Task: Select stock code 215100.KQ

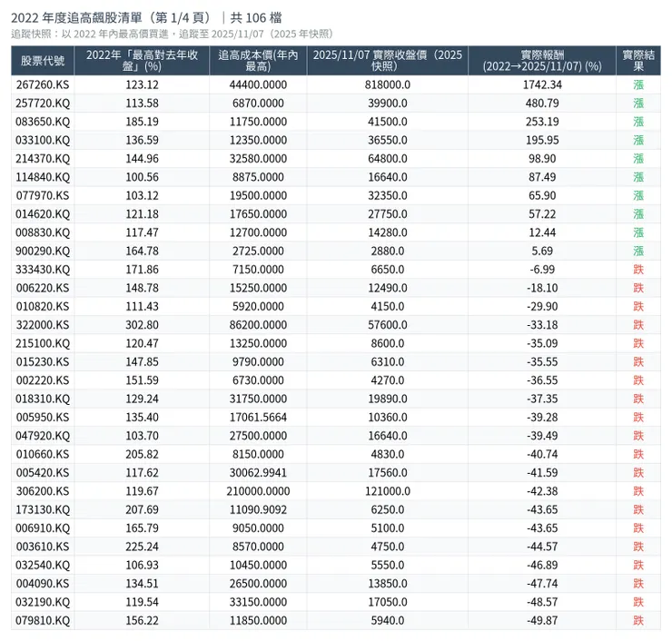Action: (43, 343)
